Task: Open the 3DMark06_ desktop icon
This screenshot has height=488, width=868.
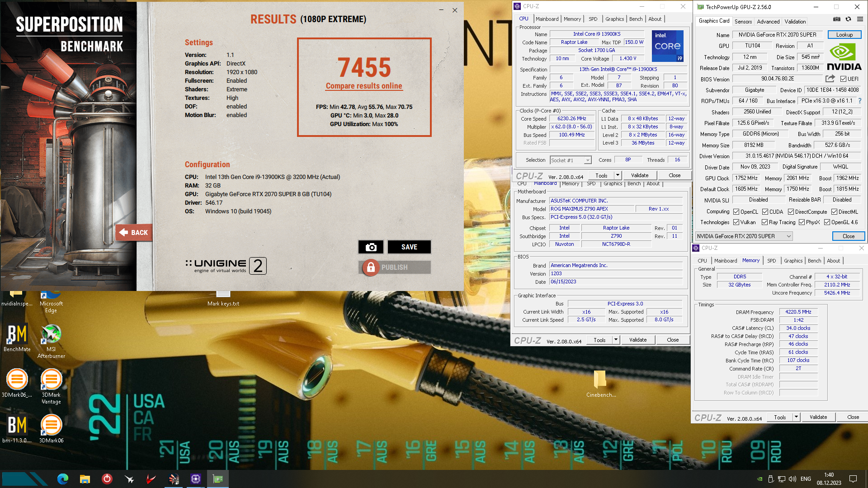Action: click(17, 383)
